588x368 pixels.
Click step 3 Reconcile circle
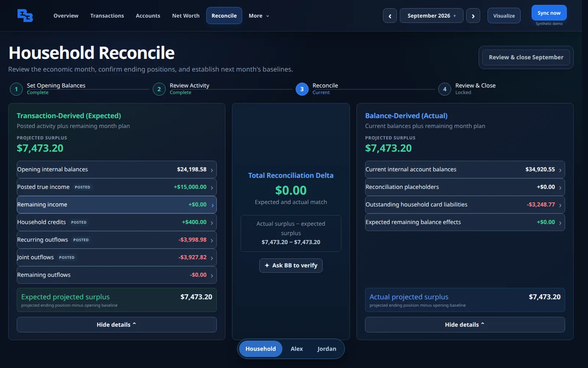[302, 89]
